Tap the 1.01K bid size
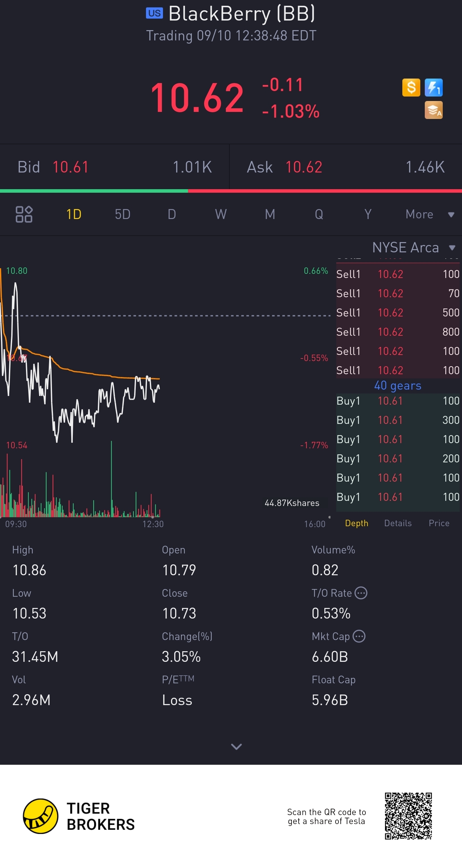 coord(192,167)
